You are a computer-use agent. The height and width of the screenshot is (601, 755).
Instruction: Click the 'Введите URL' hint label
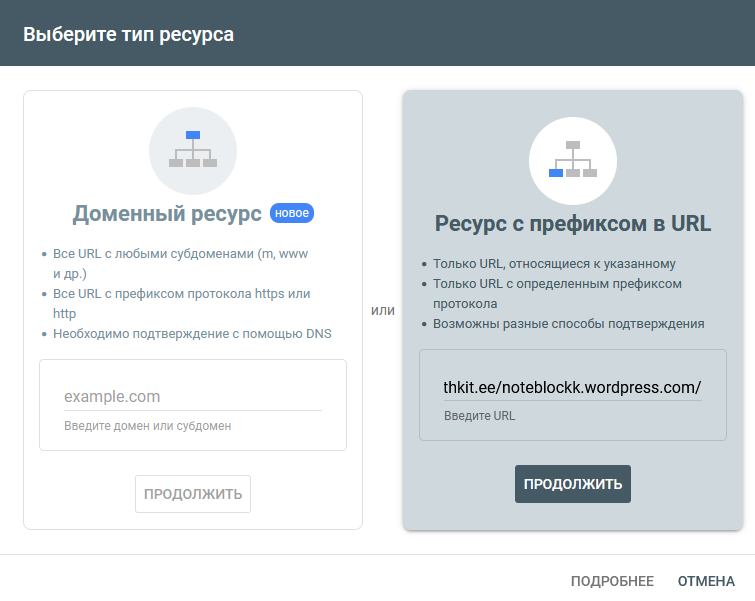click(x=479, y=416)
